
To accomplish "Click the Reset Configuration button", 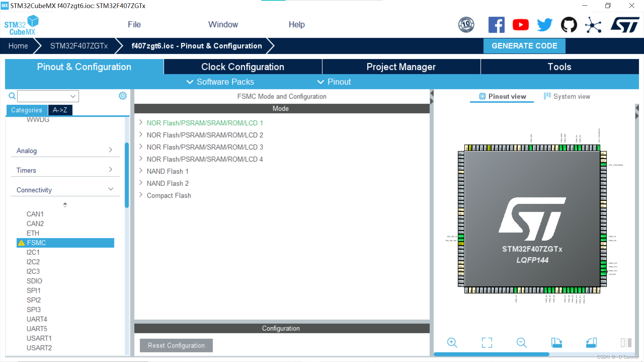I will coord(176,346).
